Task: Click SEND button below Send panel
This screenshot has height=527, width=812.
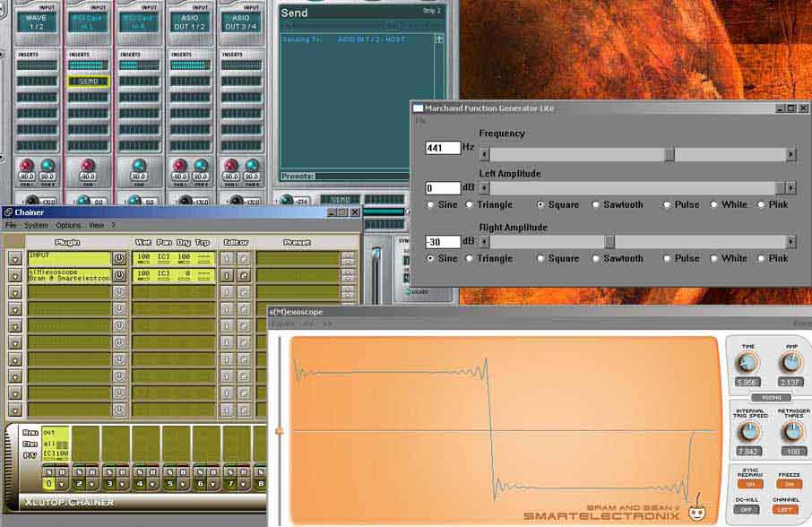Action: 340,199
